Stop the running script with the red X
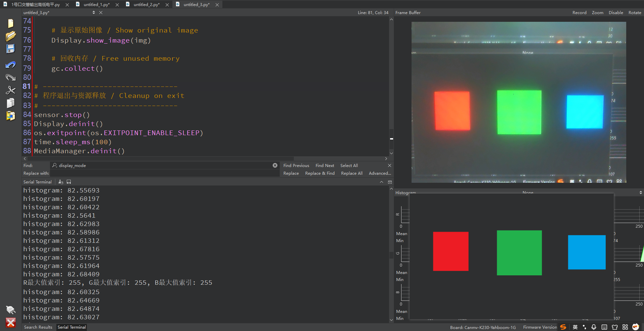Image resolution: width=644 pixels, height=331 pixels. coord(10,323)
